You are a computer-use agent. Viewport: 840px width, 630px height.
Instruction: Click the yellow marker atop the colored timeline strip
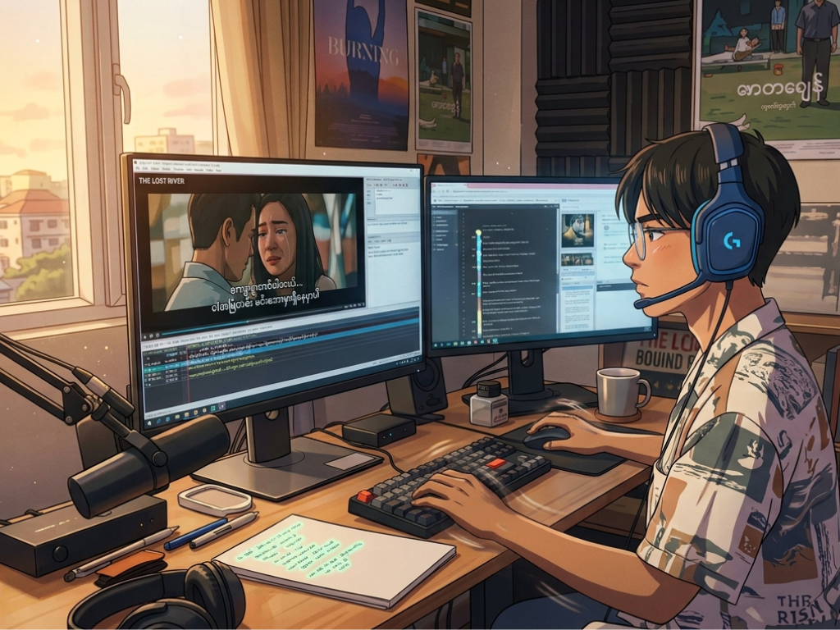pyautogui.click(x=478, y=232)
